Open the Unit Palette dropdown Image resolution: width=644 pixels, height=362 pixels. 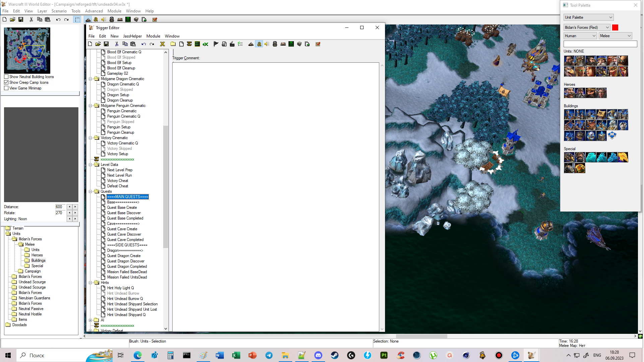(588, 17)
